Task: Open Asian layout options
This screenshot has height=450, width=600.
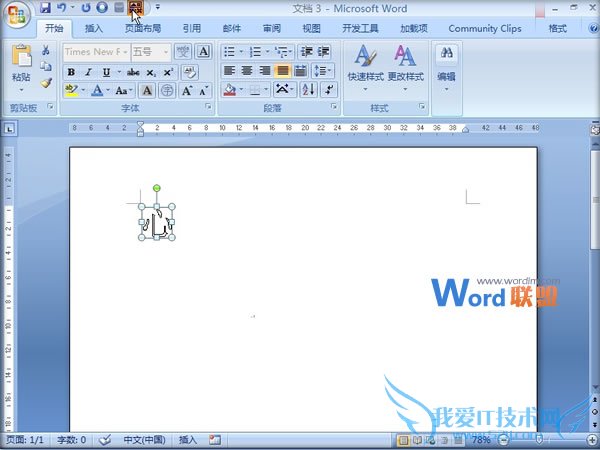Action: tap(285, 90)
